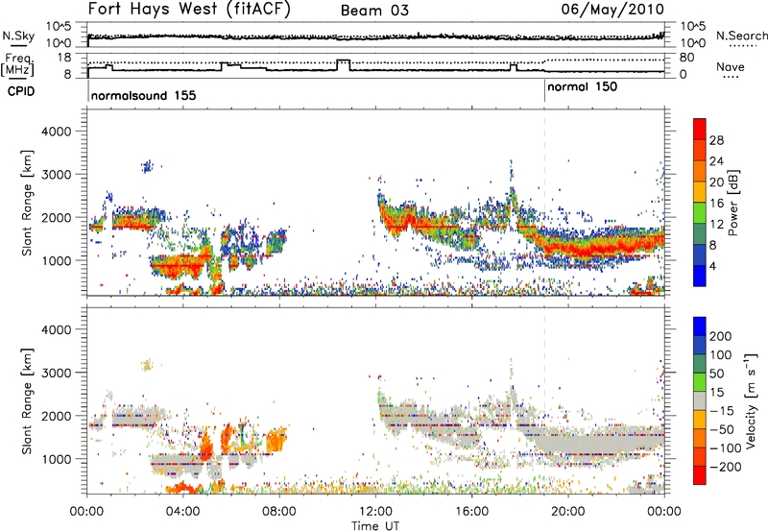Click the bright blue bottom Power colorbar segment
The height and width of the screenshot is (532, 768).
(x=700, y=277)
